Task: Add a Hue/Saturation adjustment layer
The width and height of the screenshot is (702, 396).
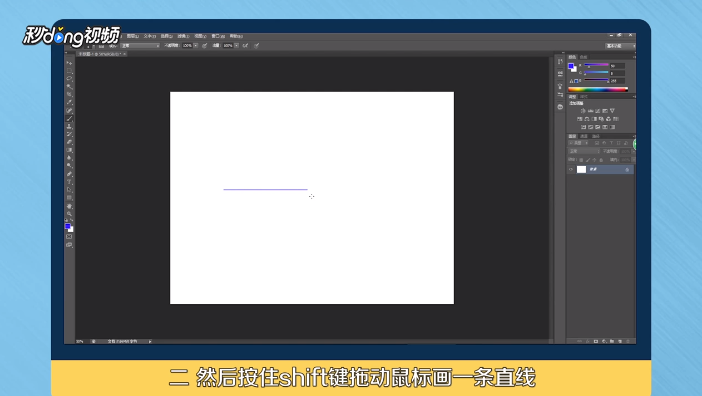Action: click(x=579, y=119)
